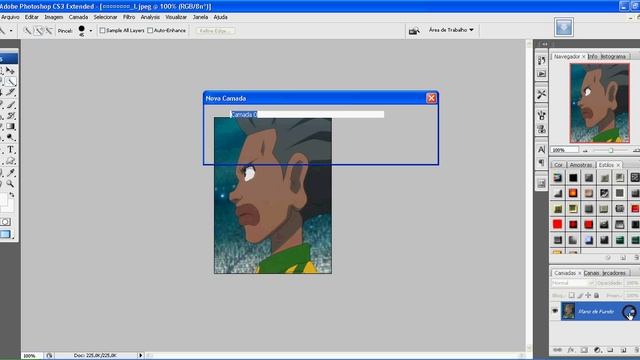Link layers icon at Layers panel bottom

(557, 350)
